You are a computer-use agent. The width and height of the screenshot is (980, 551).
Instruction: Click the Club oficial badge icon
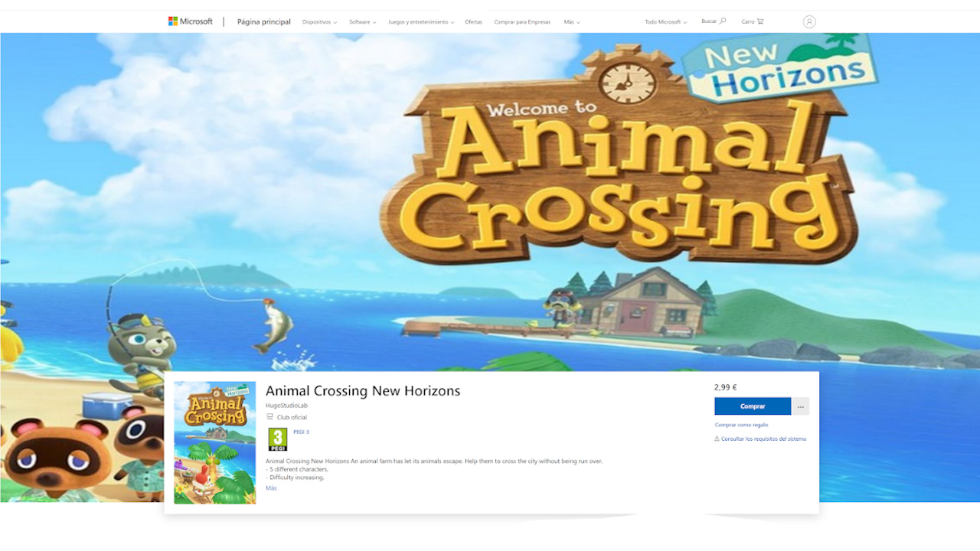click(x=269, y=417)
